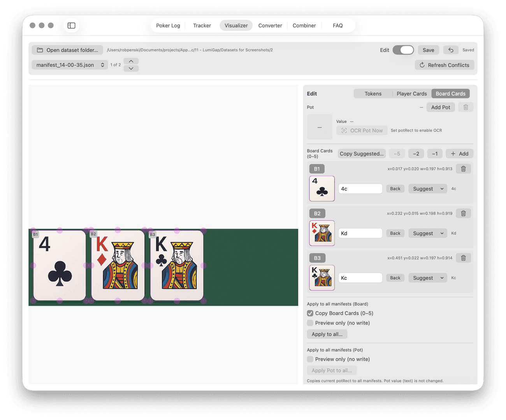The width and height of the screenshot is (506, 420).
Task: Click the dataset folder path text
Action: click(190, 50)
